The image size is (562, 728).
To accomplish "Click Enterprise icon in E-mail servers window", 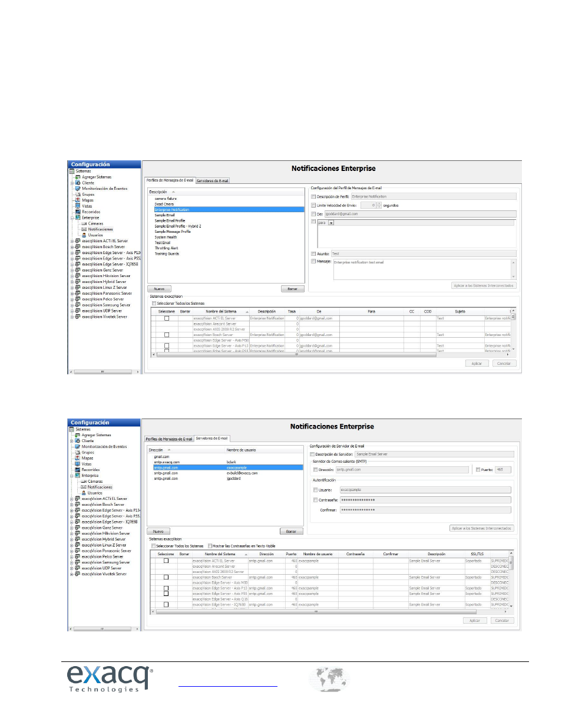I will [77, 476].
